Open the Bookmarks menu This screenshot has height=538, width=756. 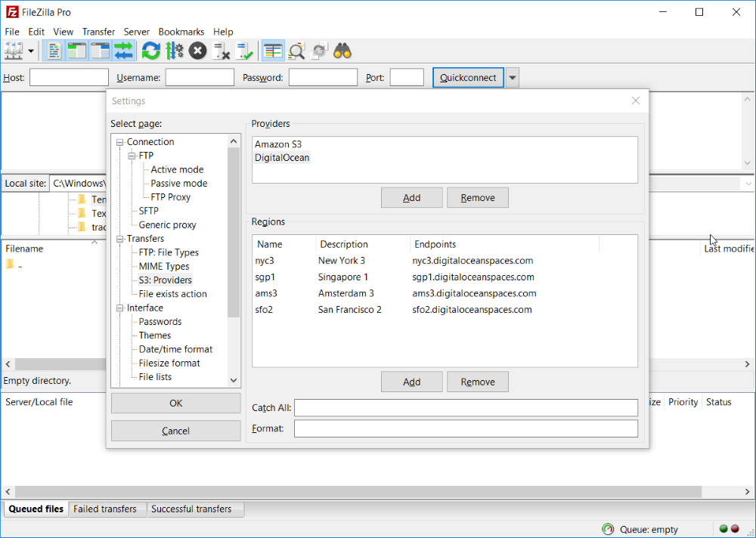click(x=181, y=32)
